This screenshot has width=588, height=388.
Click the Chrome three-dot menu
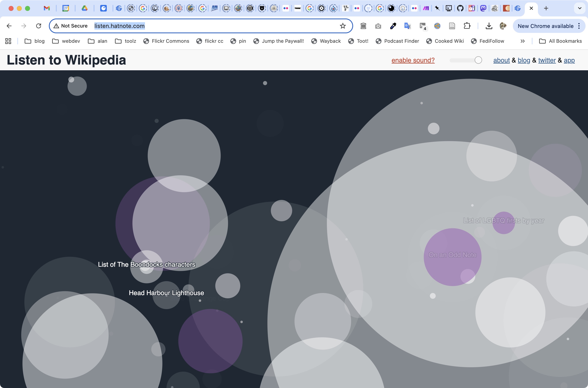(579, 26)
